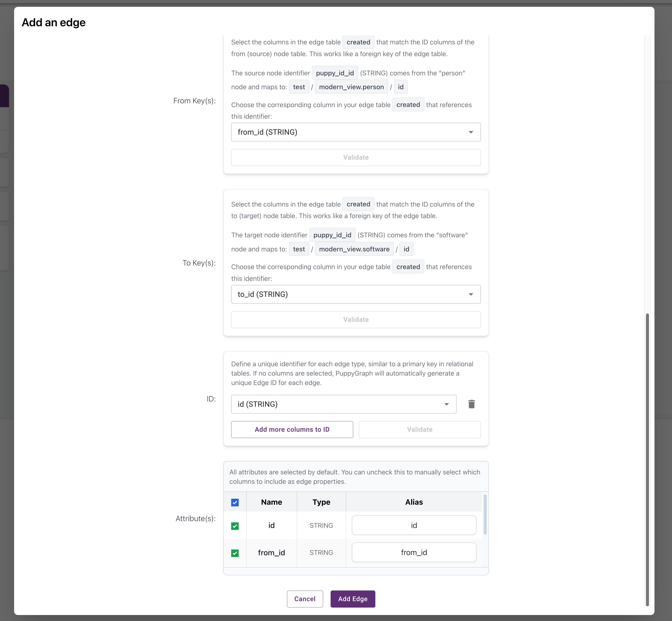Screen dimensions: 672x621
Task: Open the id (STRING) dropdown in the ID section
Action: [343, 404]
